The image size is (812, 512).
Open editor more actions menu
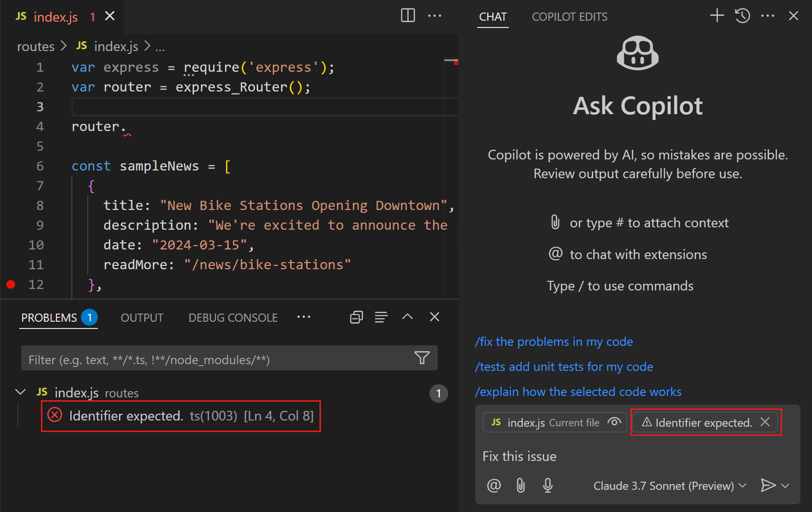pyautogui.click(x=435, y=15)
